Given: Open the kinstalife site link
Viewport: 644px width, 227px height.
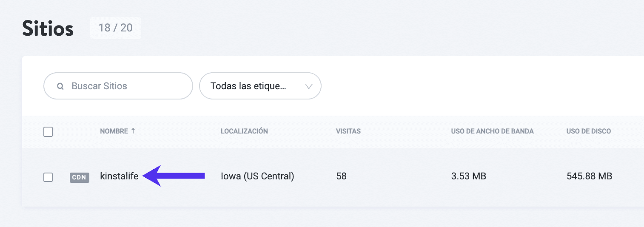Looking at the screenshot, I should coord(119,176).
